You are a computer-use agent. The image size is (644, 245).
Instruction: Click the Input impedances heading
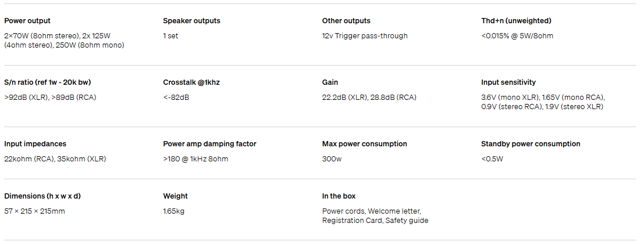[35, 144]
